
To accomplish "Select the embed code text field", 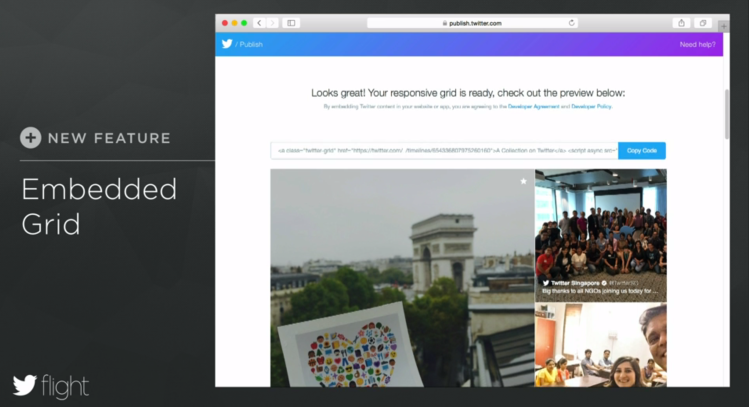I will click(444, 150).
